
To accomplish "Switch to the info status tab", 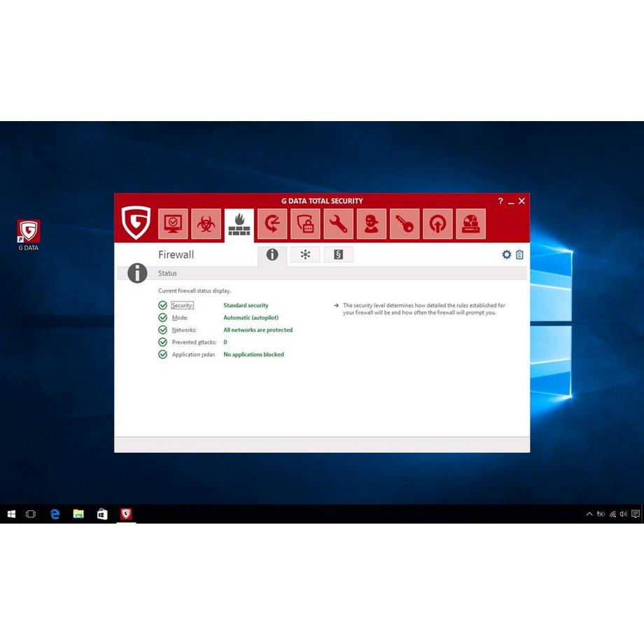I will click(272, 255).
